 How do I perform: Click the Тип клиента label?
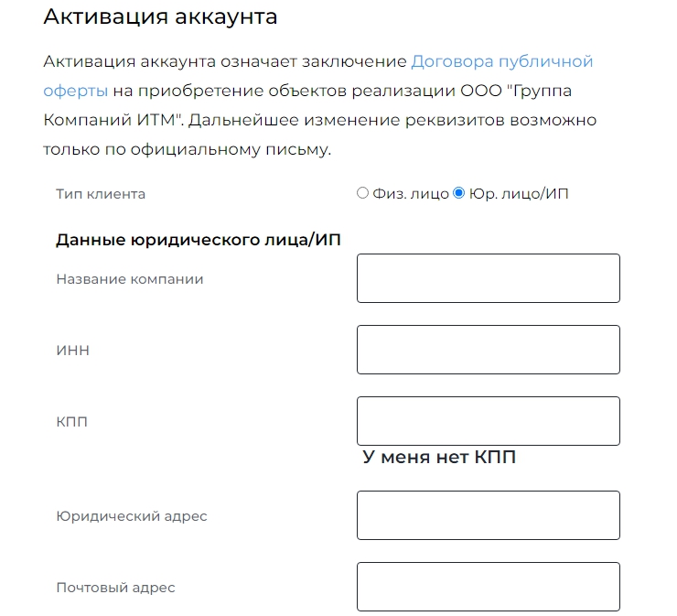[x=101, y=194]
